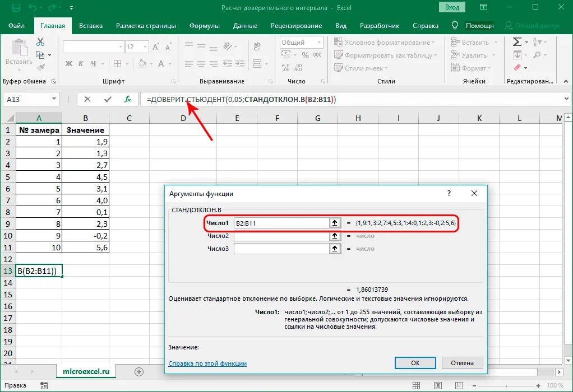Click Отмена button in dialog

(x=463, y=363)
